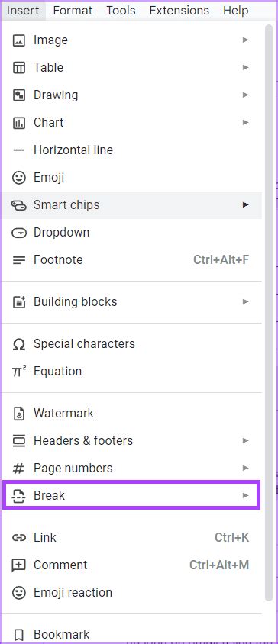Open the Building blocks submenu arrow
Screen dimensions: 278x644
click(x=245, y=301)
